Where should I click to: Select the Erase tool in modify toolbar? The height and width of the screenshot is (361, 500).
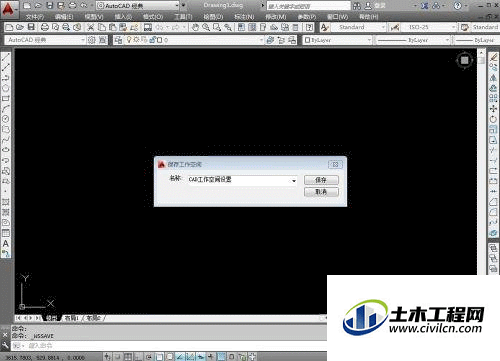pyautogui.click(x=493, y=57)
